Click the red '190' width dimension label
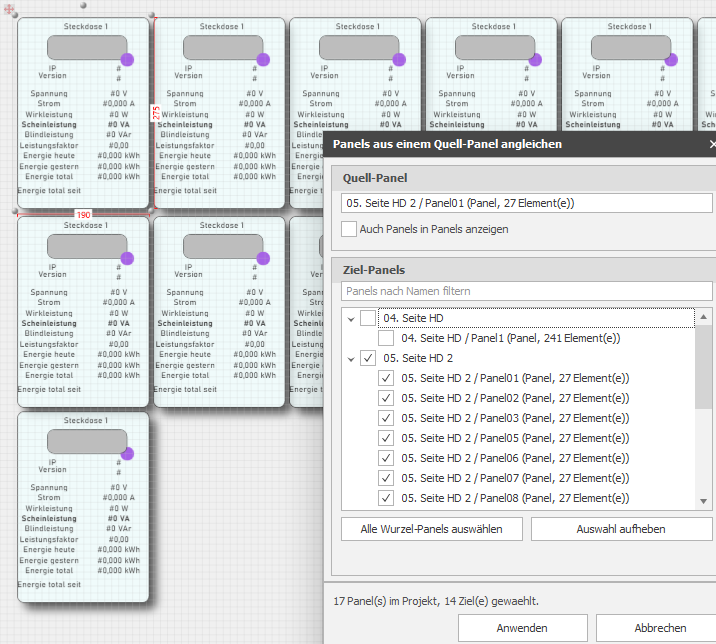Viewport: 716px width, 644px height. tap(83, 215)
